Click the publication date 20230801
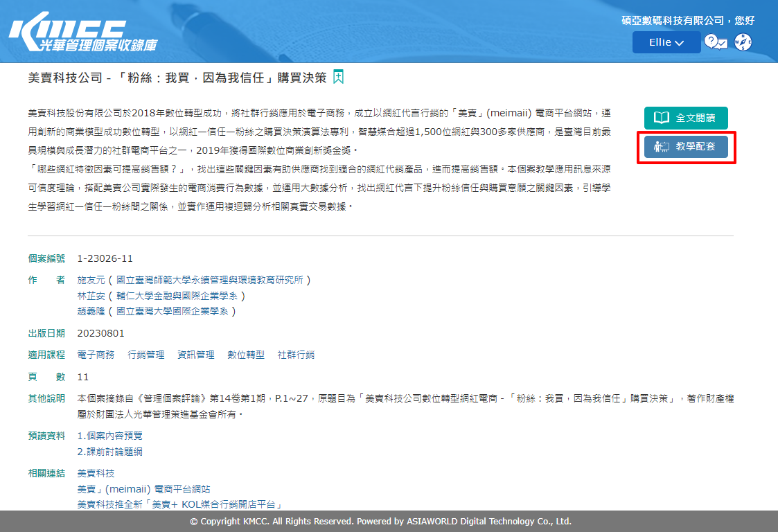778x532 pixels. [100, 333]
